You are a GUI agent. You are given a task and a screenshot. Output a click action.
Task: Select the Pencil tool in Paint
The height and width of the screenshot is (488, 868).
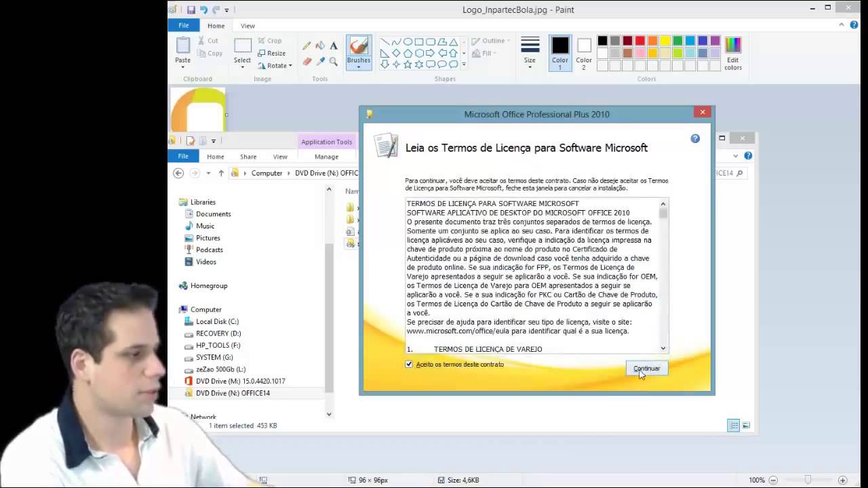tap(307, 46)
